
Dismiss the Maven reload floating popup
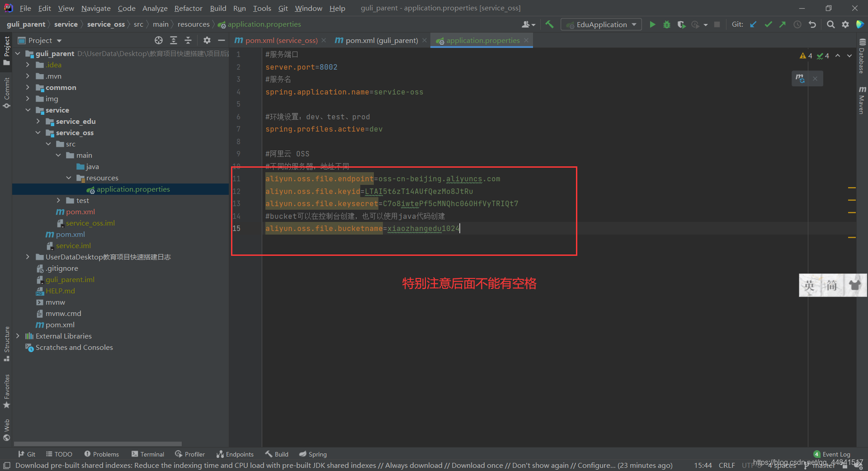click(x=815, y=78)
